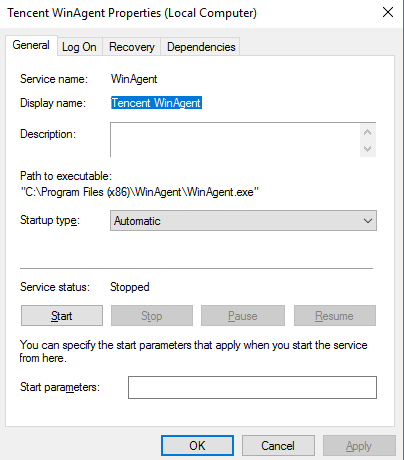The height and width of the screenshot is (460, 404).
Task: Switch to the General tab
Action: (x=31, y=45)
